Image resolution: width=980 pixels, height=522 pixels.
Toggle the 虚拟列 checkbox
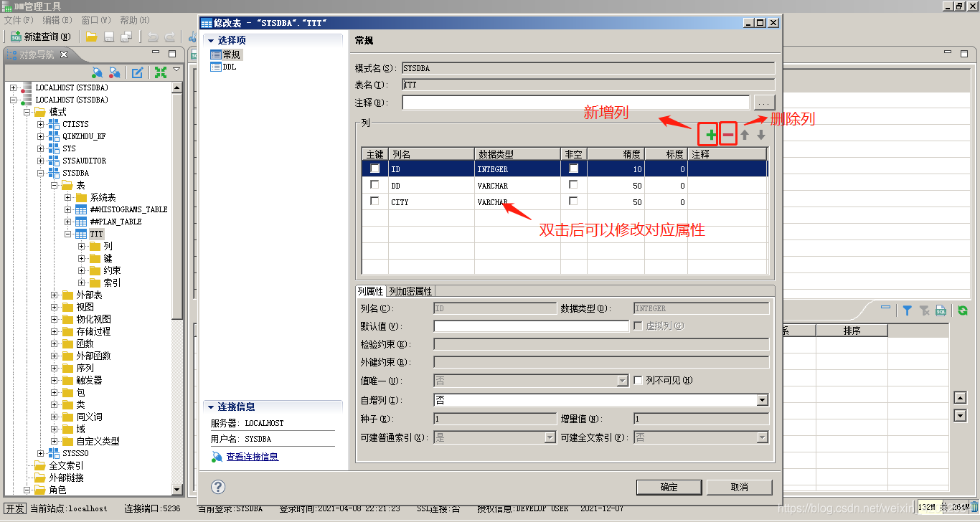pos(638,326)
